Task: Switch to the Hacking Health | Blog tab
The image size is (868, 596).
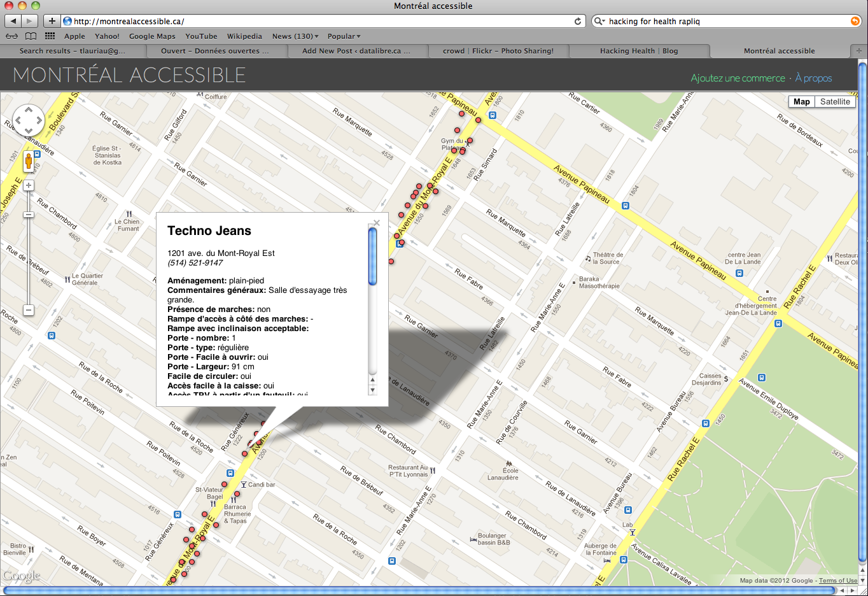Action: (x=639, y=51)
